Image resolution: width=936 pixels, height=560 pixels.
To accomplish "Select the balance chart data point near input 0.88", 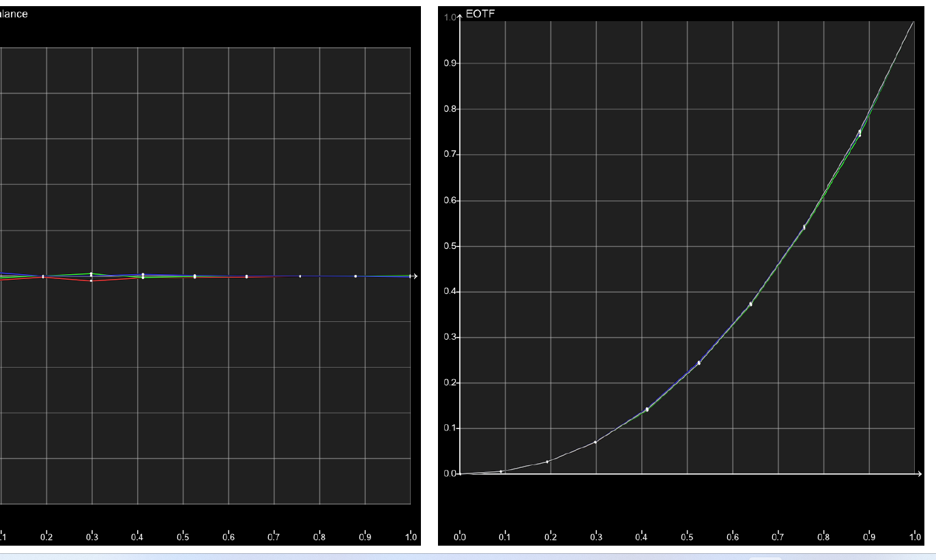I will click(x=355, y=276).
